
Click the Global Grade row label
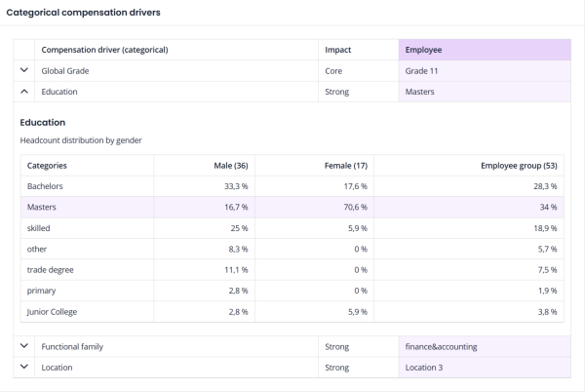tap(64, 71)
